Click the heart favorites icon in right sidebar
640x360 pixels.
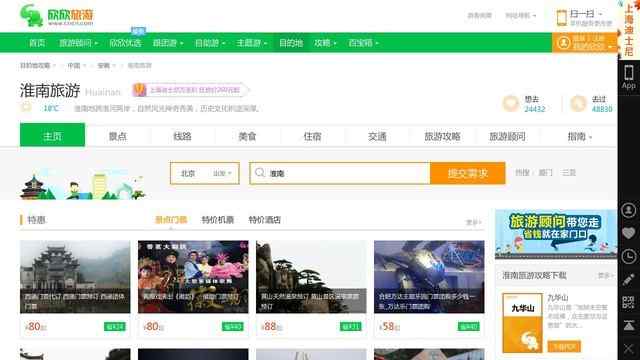[x=629, y=233]
